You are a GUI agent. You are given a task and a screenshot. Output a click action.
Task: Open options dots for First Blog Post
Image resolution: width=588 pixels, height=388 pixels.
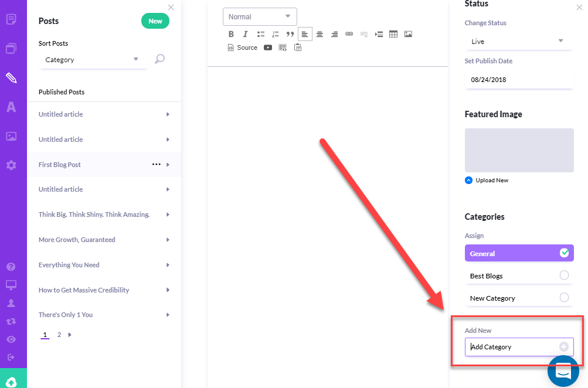[x=157, y=165]
